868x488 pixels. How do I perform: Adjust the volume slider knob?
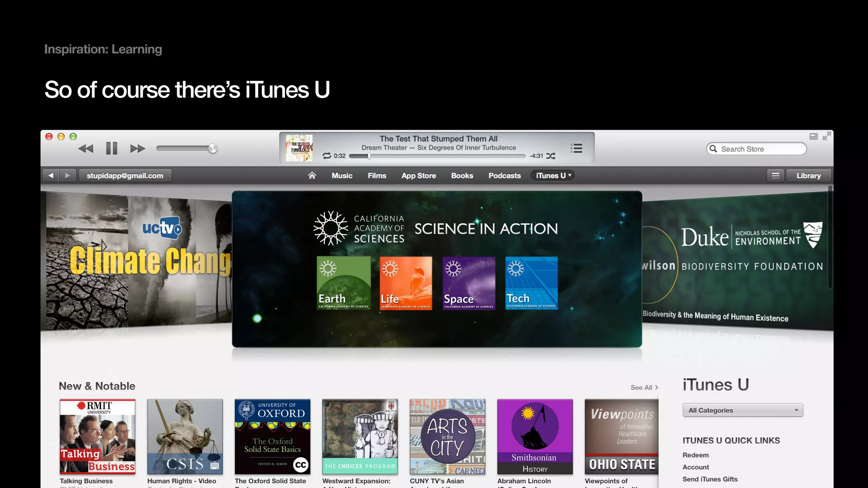click(x=213, y=148)
